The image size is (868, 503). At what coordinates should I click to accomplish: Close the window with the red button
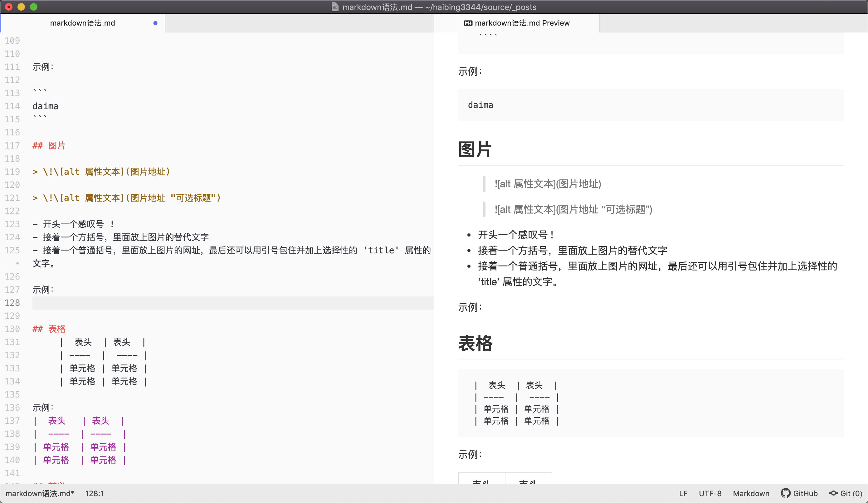pyautogui.click(x=9, y=7)
